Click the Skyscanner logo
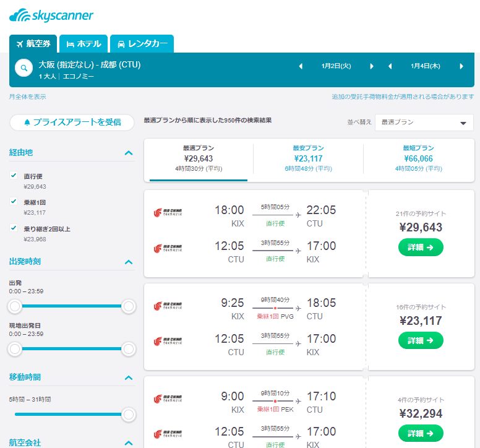Viewport: 480px width, 448px height. [x=51, y=15]
